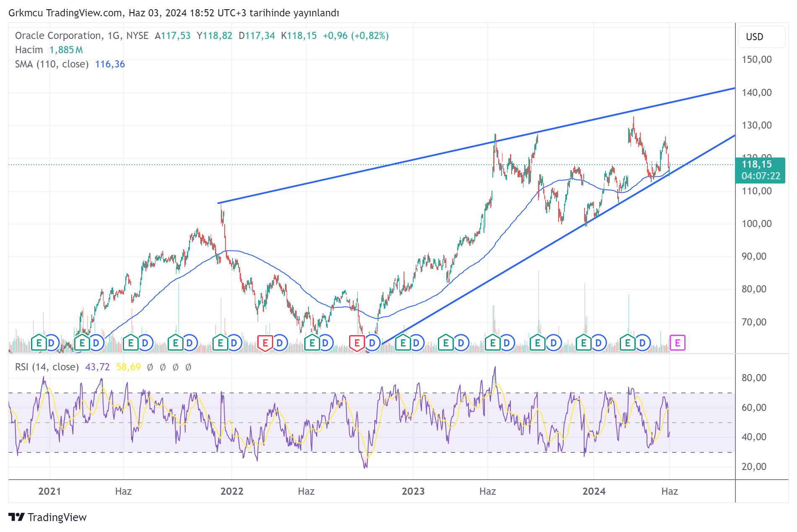797x532 pixels.
Task: Click the 2024 label on the time axis
Action: 594,491
